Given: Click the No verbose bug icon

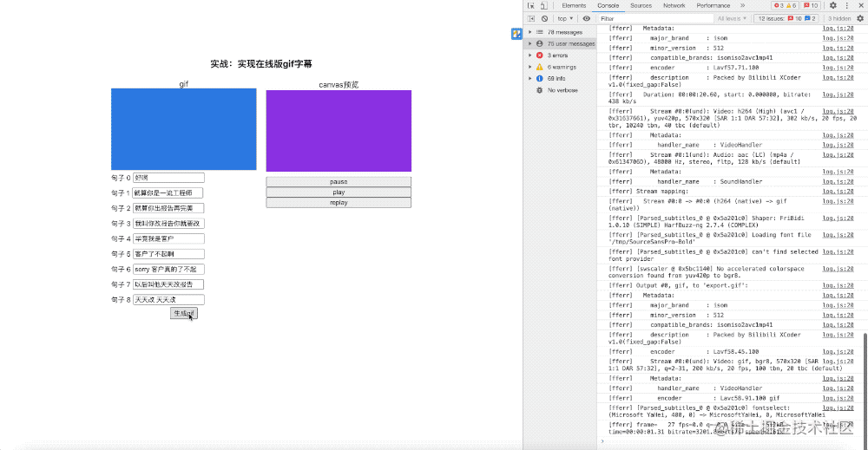Looking at the screenshot, I should click(539, 90).
